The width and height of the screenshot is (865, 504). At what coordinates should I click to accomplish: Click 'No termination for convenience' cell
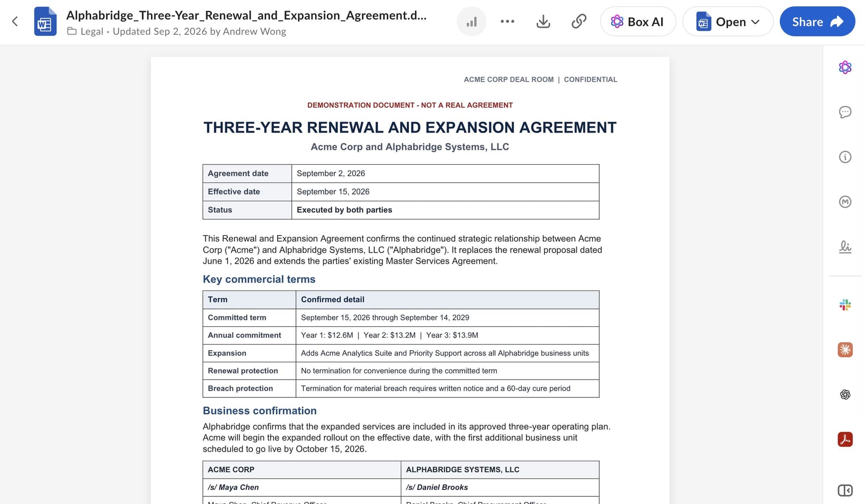447,371
